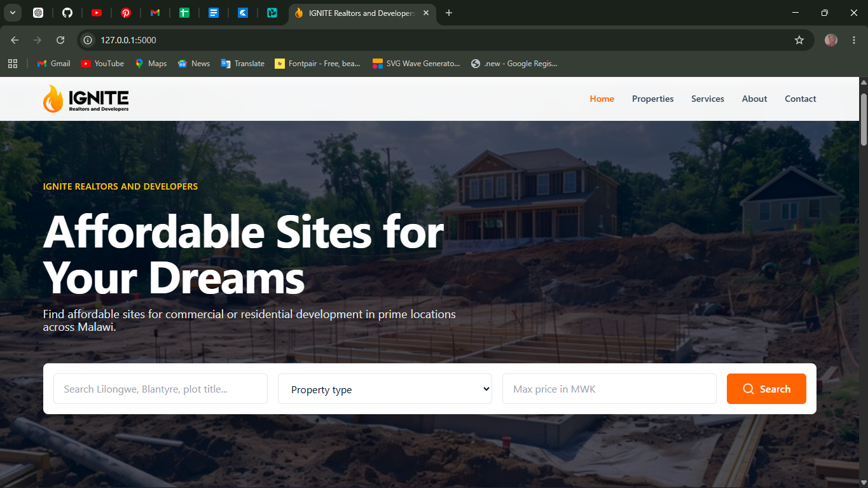Open the Chrome three-dot menu

click(854, 40)
